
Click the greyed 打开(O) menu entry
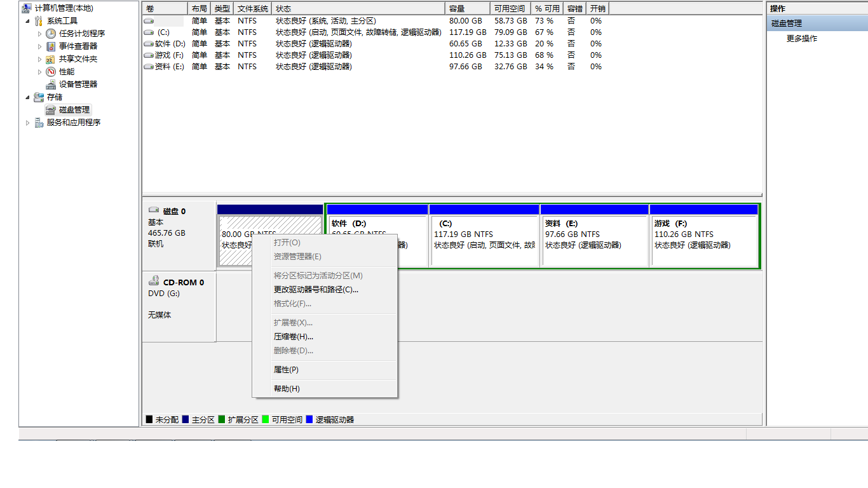point(325,243)
